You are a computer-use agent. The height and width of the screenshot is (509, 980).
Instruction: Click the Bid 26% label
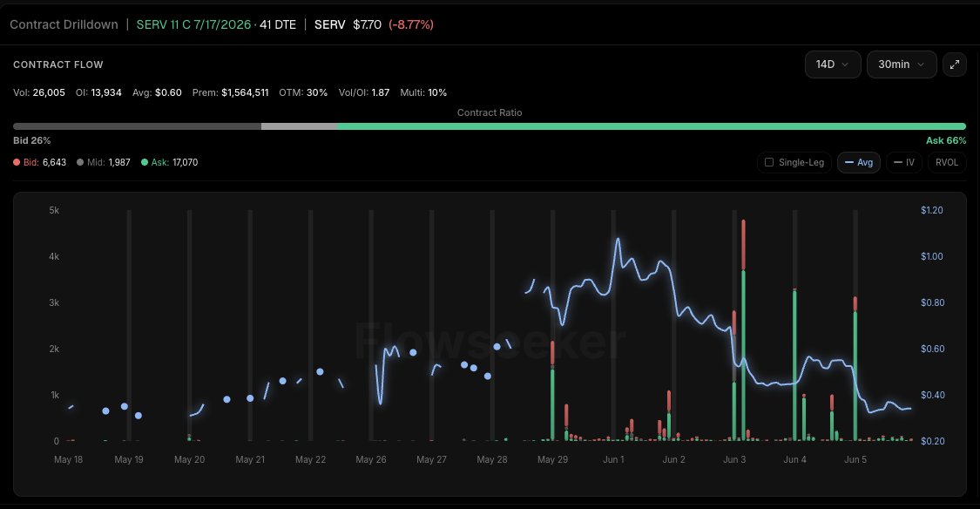[x=32, y=140]
